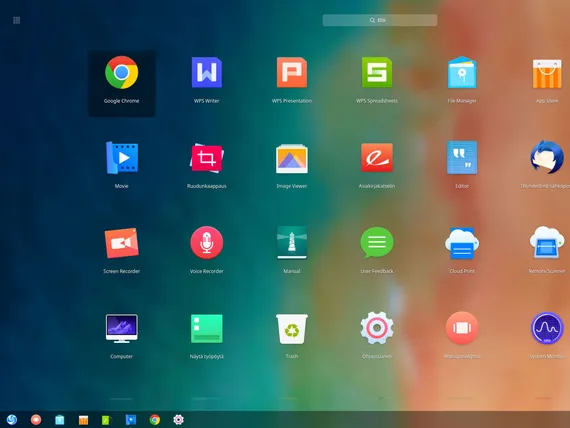Open Asiakirjakatselin document viewer
This screenshot has height=428, width=570.
point(377,157)
